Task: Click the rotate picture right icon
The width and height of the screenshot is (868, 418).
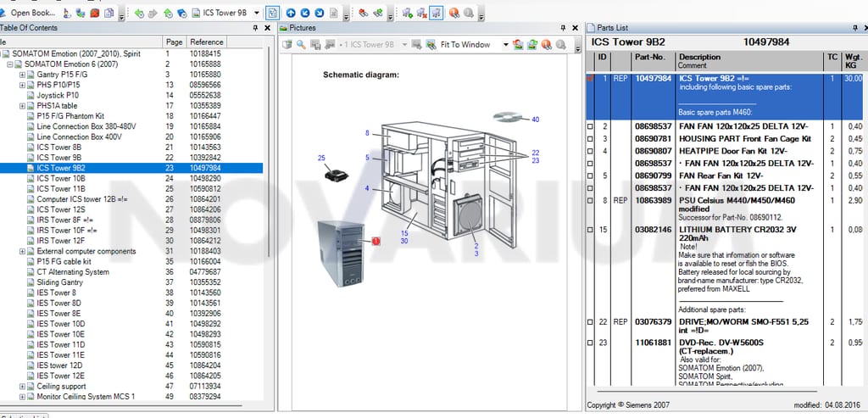Action: [x=532, y=45]
